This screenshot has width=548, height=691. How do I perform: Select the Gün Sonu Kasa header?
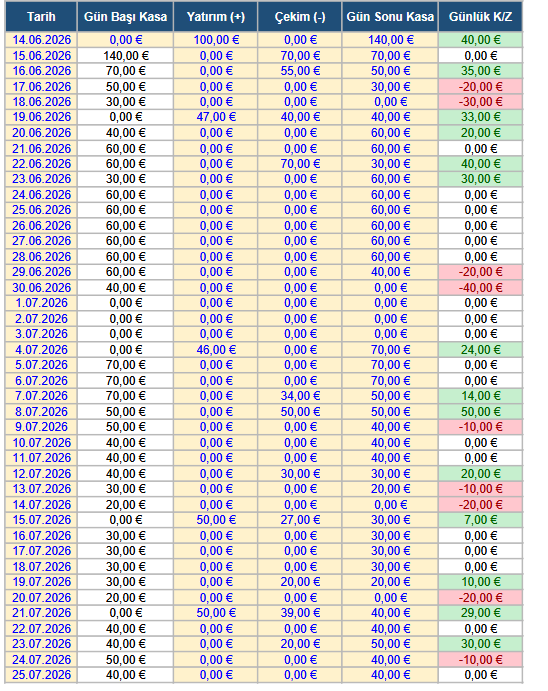click(x=390, y=17)
